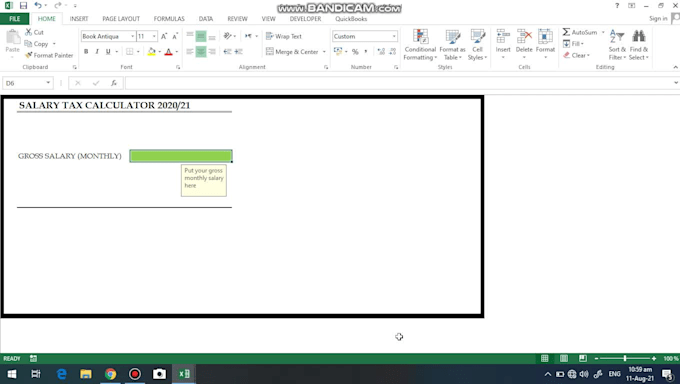
Task: Apply font color
Action: coord(169,52)
